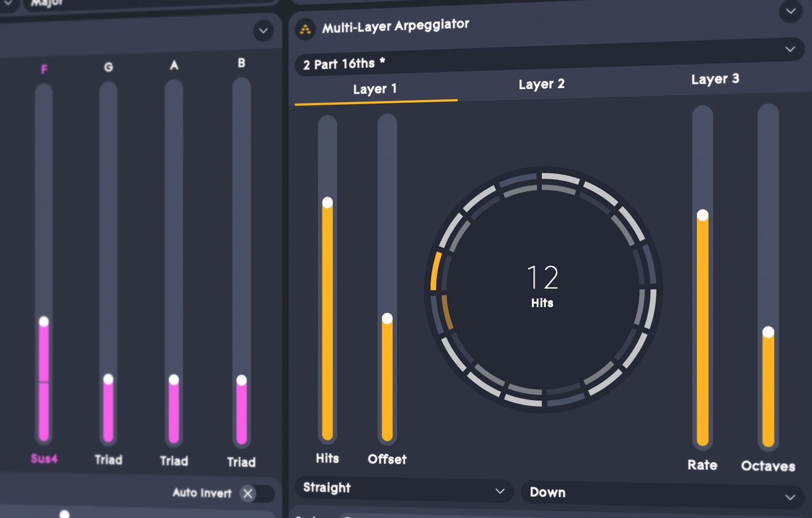Click the Sus4 chord type label
The image size is (812, 518).
(44, 459)
